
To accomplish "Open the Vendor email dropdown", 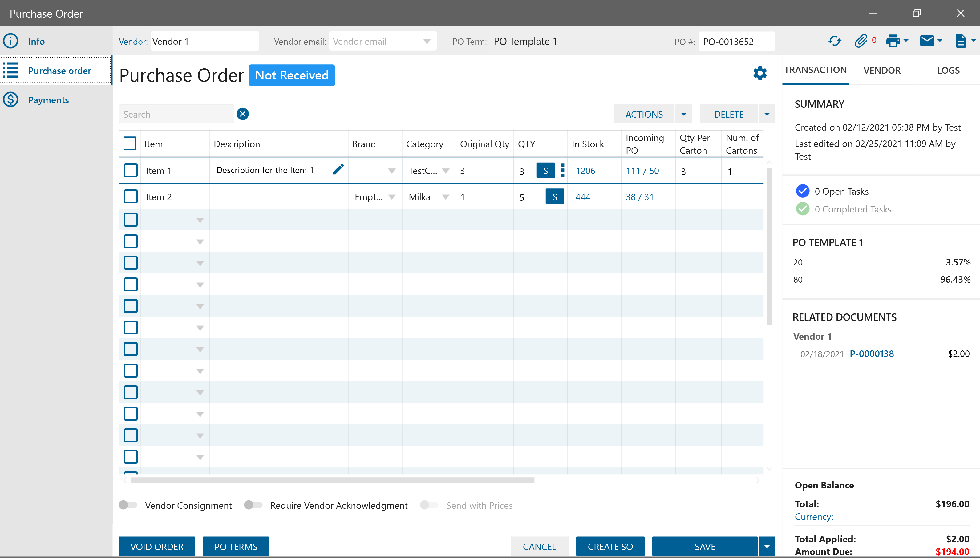I will point(427,41).
